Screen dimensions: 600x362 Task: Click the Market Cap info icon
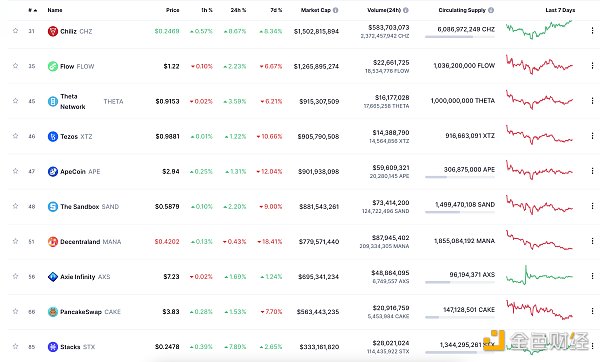click(x=336, y=10)
